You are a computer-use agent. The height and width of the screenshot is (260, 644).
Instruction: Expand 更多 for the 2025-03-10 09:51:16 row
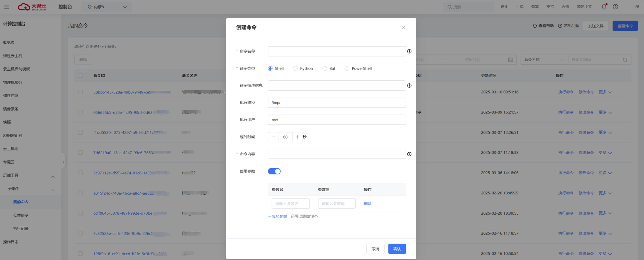pyautogui.click(x=605, y=92)
